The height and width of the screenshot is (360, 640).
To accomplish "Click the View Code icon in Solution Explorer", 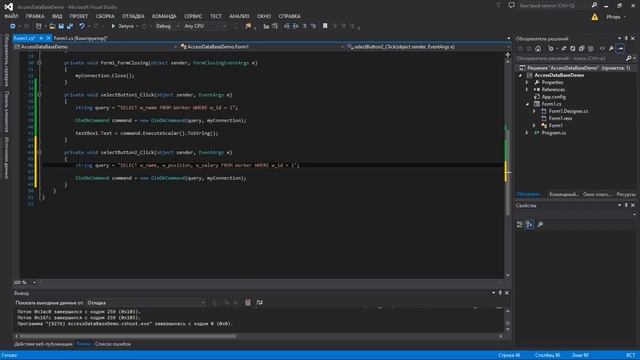I will point(602,49).
